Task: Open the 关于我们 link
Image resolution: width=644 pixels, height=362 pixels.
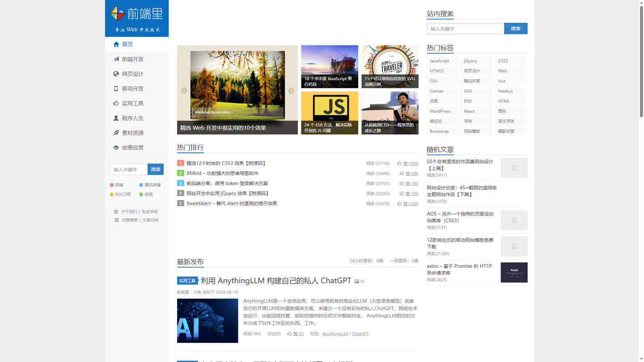Action: pyautogui.click(x=129, y=212)
